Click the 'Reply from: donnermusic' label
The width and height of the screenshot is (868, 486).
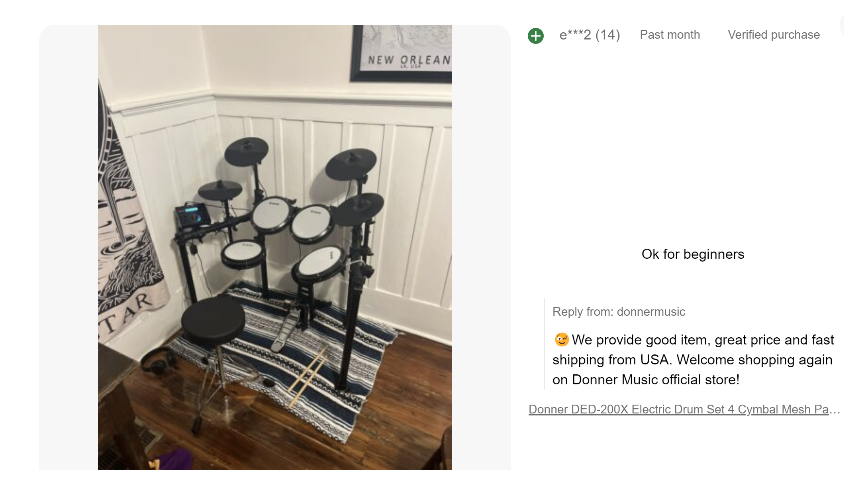618,312
